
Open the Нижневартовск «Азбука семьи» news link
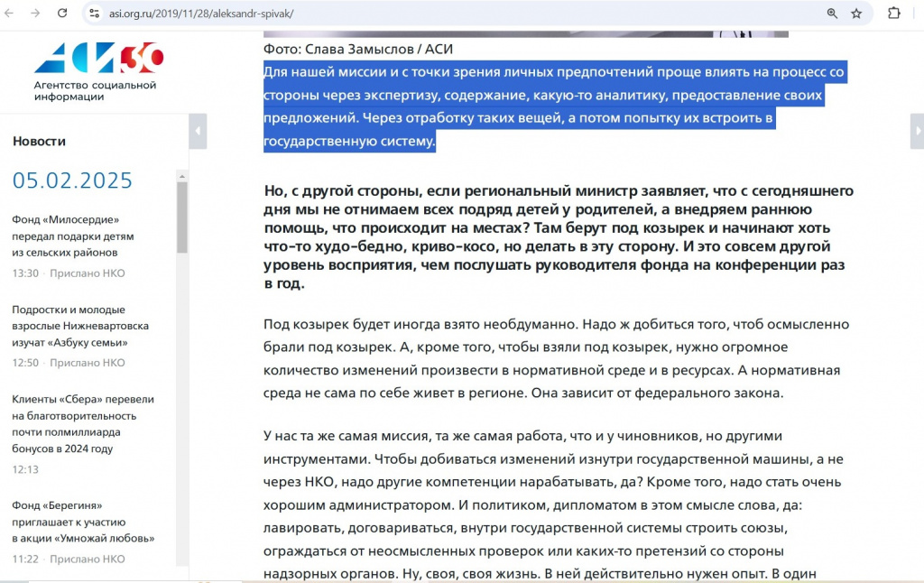80,326
